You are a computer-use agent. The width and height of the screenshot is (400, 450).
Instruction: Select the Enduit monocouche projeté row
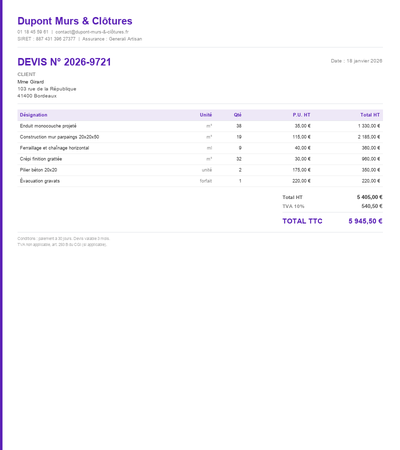tap(200, 126)
